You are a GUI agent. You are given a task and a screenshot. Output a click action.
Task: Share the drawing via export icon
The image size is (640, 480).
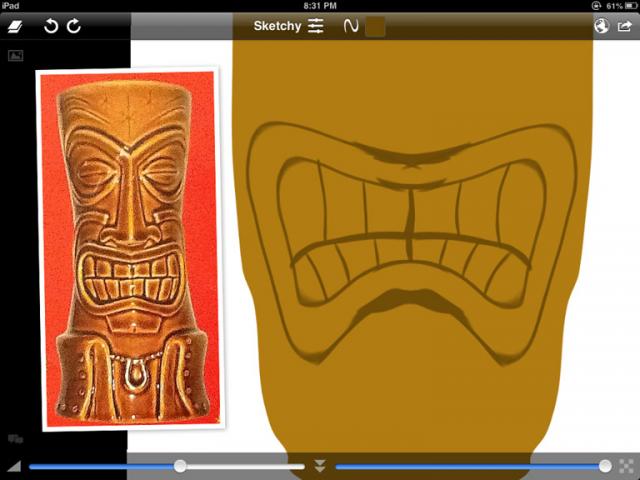click(x=625, y=26)
